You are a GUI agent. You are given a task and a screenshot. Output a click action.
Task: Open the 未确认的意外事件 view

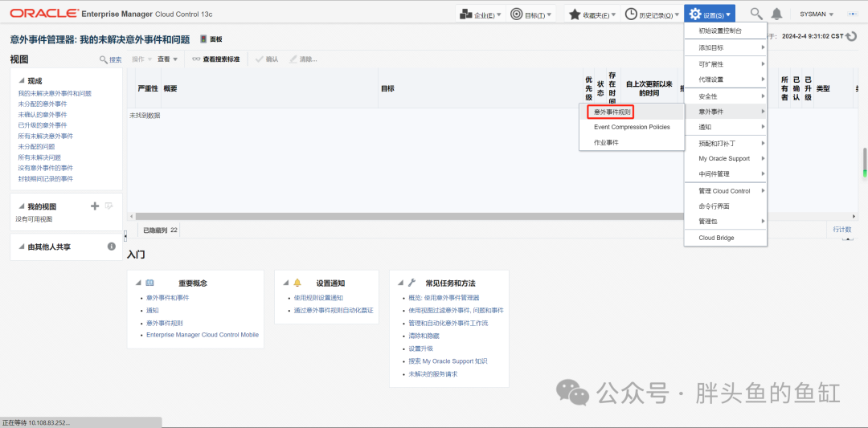[x=42, y=115]
